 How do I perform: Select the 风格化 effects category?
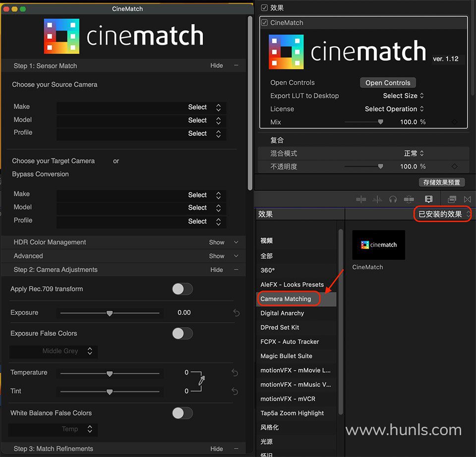(x=269, y=427)
